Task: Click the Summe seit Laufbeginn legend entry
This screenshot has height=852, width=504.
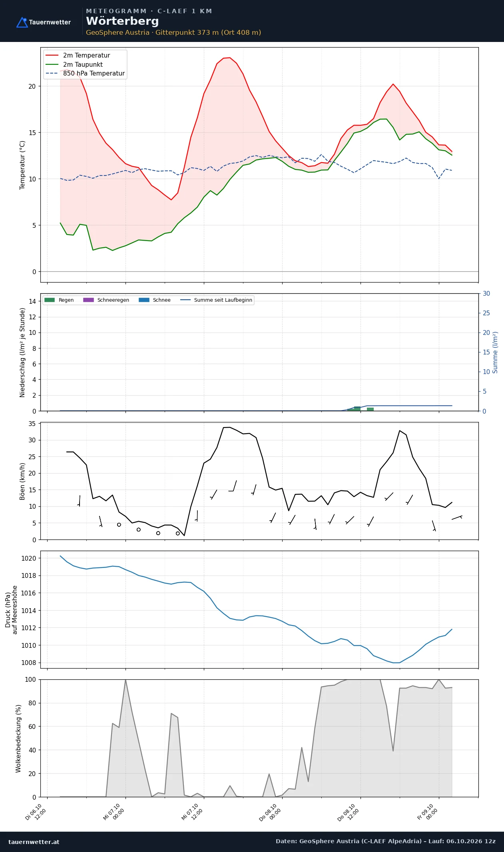Action: tap(216, 300)
